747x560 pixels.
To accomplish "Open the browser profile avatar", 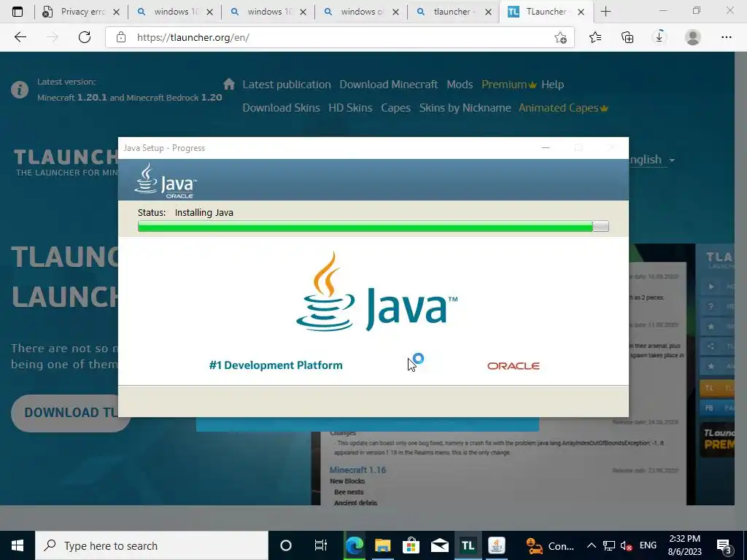I will [693, 37].
